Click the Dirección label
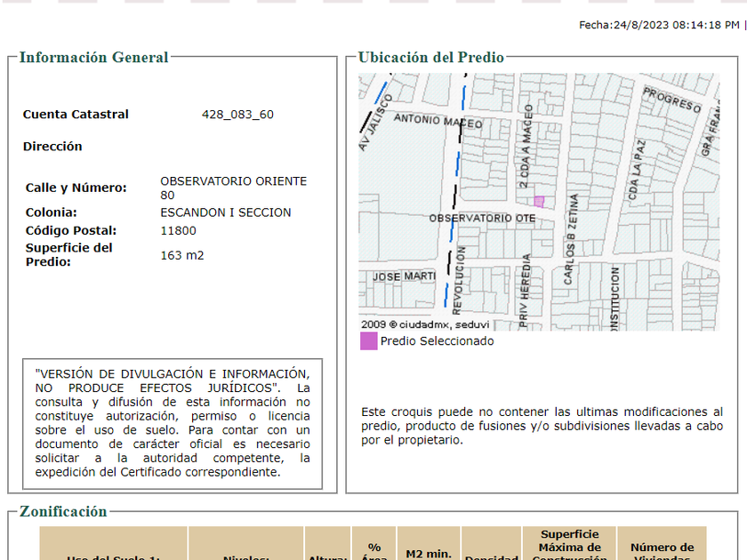 [x=52, y=146]
